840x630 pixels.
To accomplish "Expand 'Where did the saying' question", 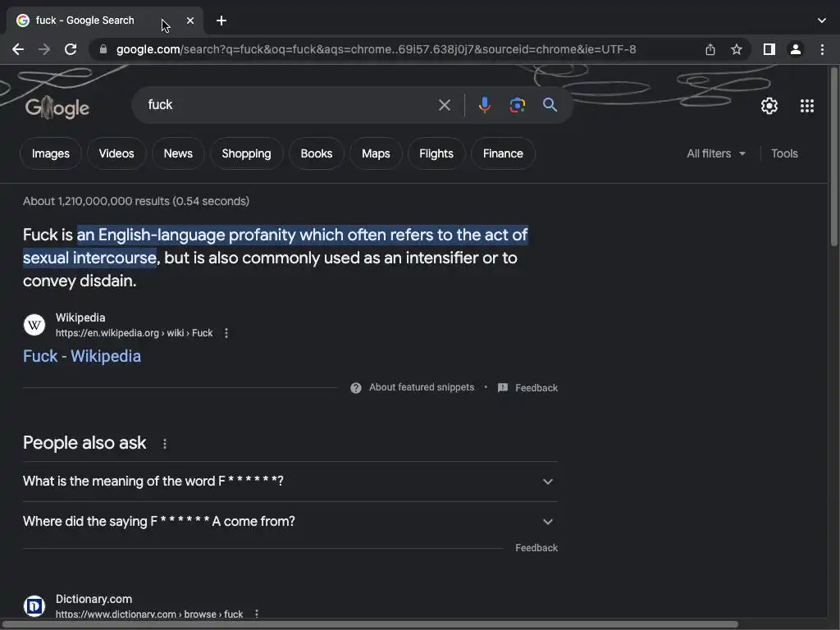I will [x=290, y=521].
